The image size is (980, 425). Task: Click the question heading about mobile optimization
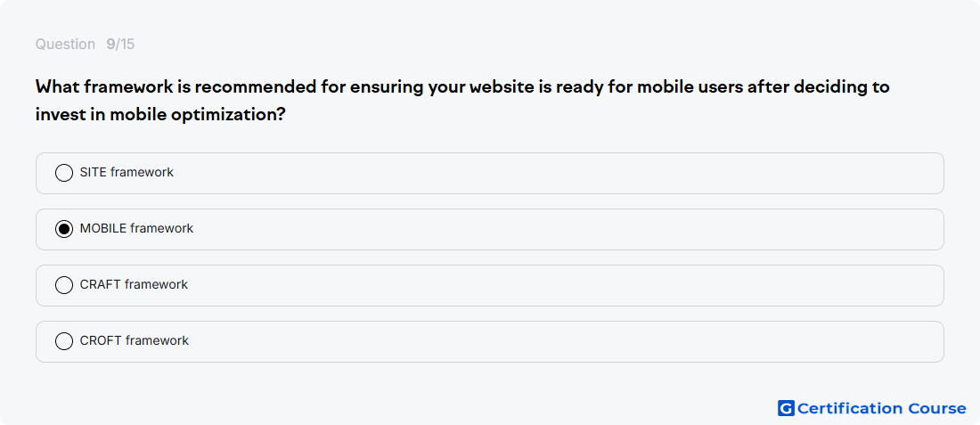[462, 101]
